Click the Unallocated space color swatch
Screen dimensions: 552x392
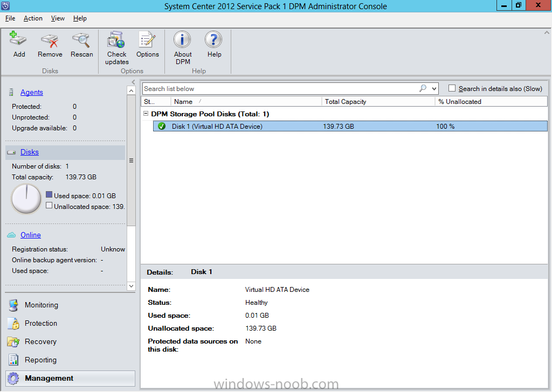pos(49,205)
